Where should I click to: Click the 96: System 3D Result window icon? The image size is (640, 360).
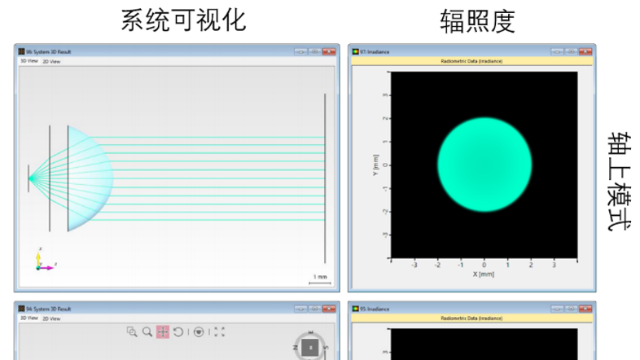(x=21, y=51)
